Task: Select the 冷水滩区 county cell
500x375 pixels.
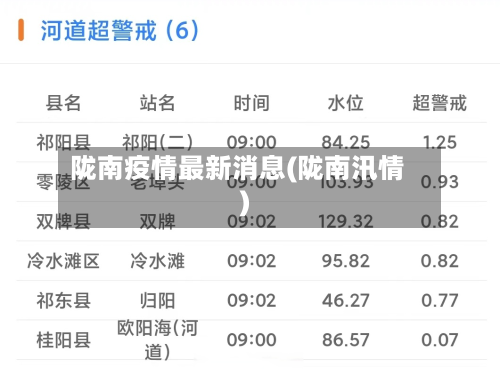Action: click(63, 261)
